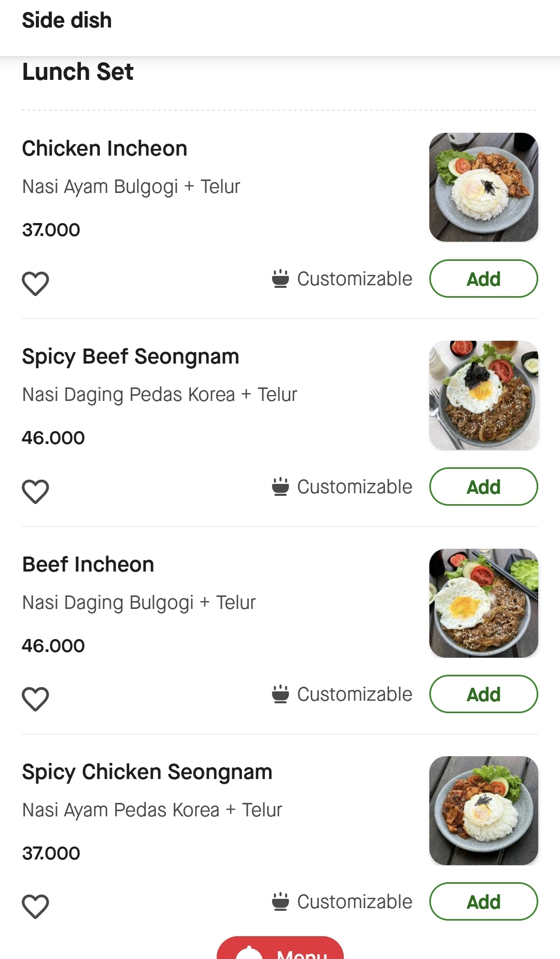The height and width of the screenshot is (959, 560).
Task: Tap the Beef Incheon dish image
Action: click(x=483, y=603)
